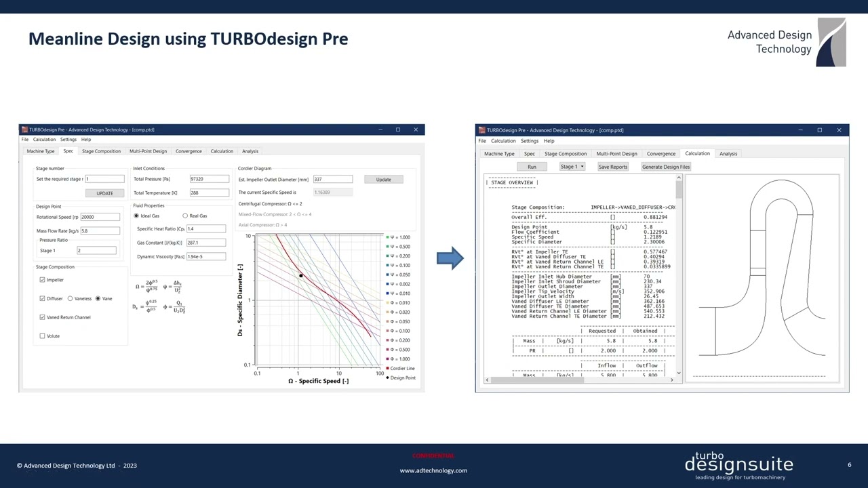Click the "Ψ = 1.000" legend entry
Image resolution: width=868 pixels, height=488 pixels.
[x=398, y=237]
